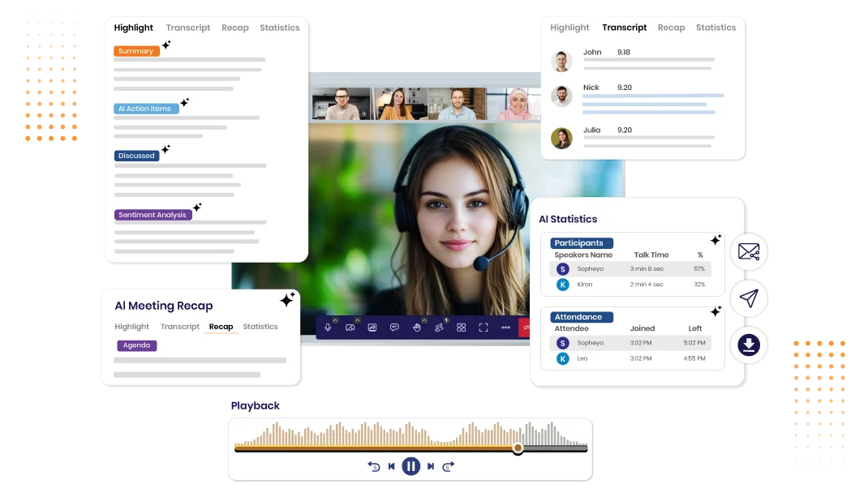
Task: Select the send paper plane icon
Action: click(749, 298)
